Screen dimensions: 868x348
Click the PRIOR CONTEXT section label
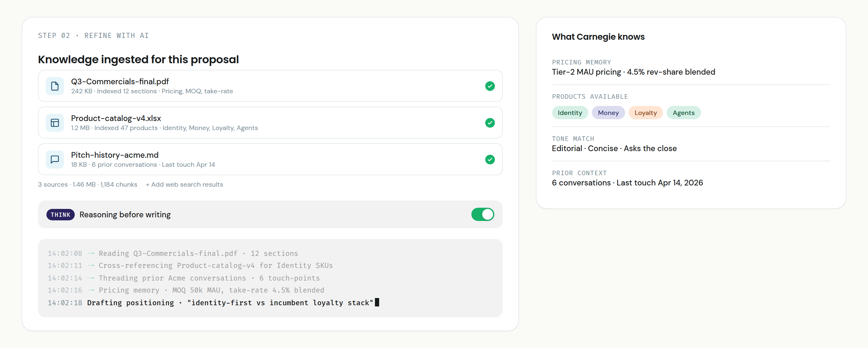click(579, 173)
